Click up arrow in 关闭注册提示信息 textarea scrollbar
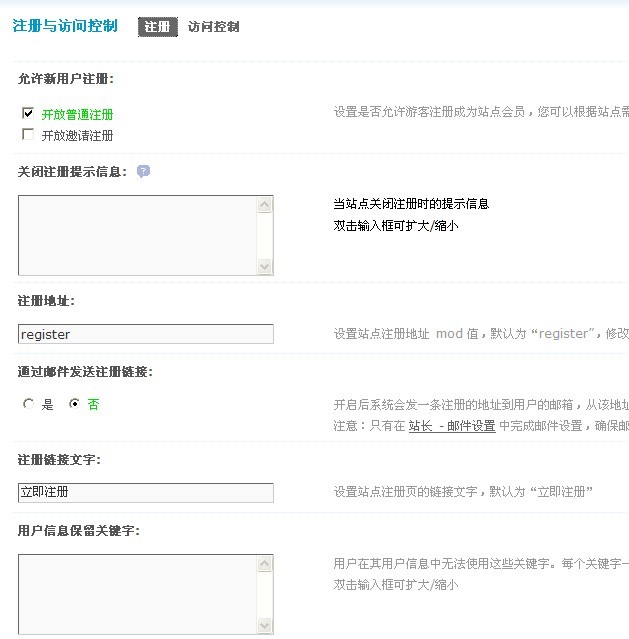 (265, 205)
